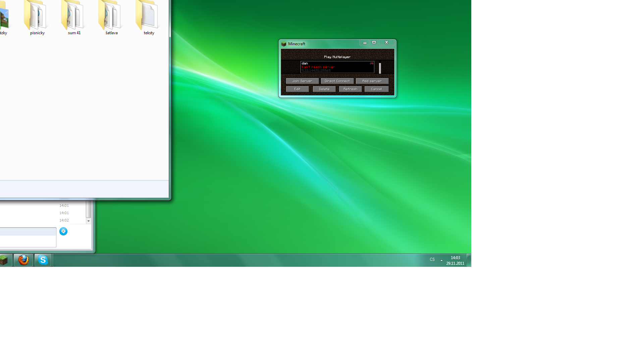The height and width of the screenshot is (362, 644).
Task: Delete the selected server entry
Action: (x=324, y=89)
